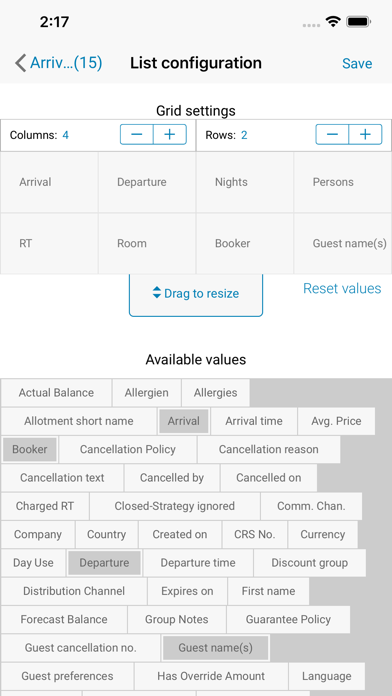Select the Guest name(s) grid cell

343,244
